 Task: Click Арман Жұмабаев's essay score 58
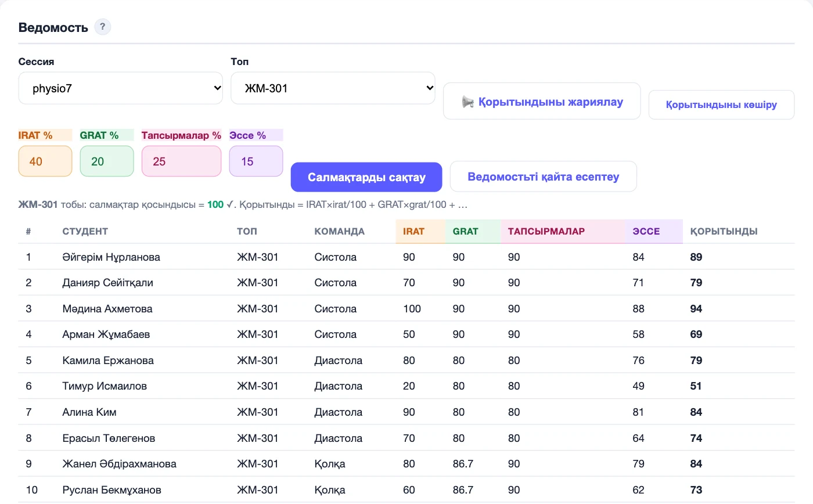pos(639,334)
